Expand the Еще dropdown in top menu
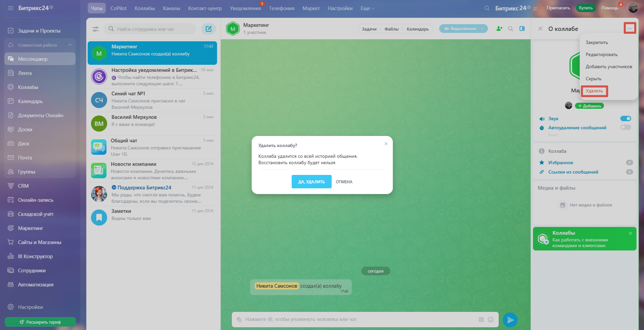 point(367,8)
